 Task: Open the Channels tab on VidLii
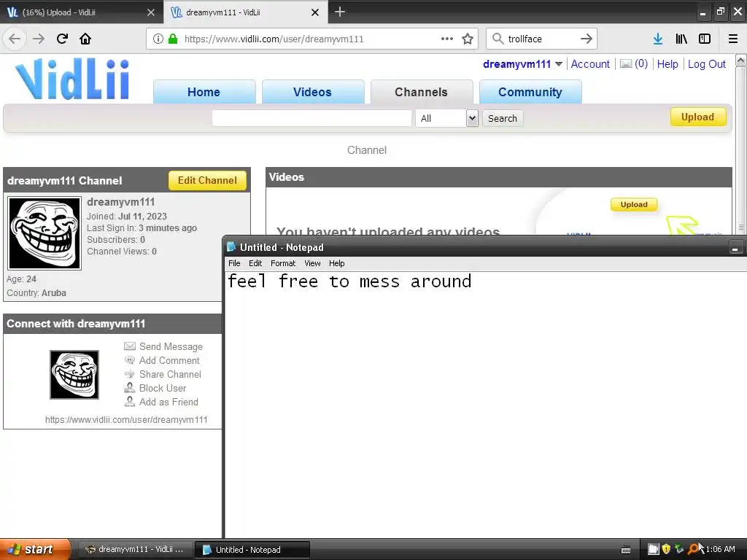pyautogui.click(x=421, y=92)
